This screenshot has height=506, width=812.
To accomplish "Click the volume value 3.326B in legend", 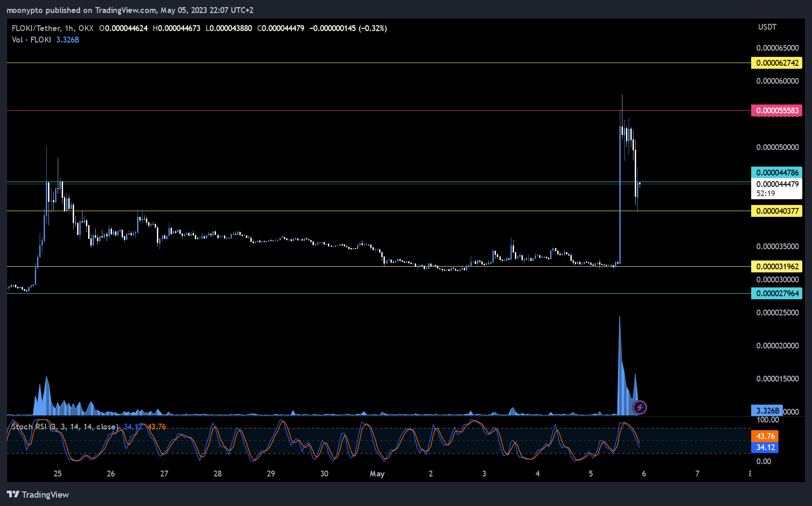I will (67, 40).
